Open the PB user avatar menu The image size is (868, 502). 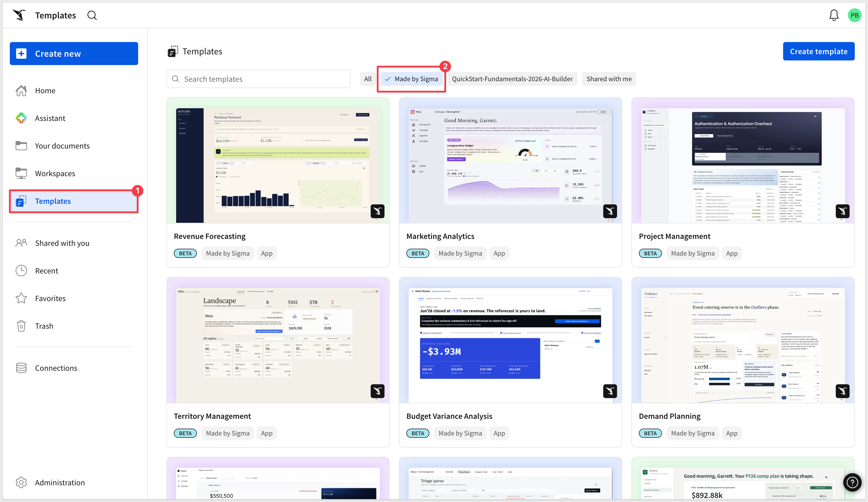[x=854, y=15]
